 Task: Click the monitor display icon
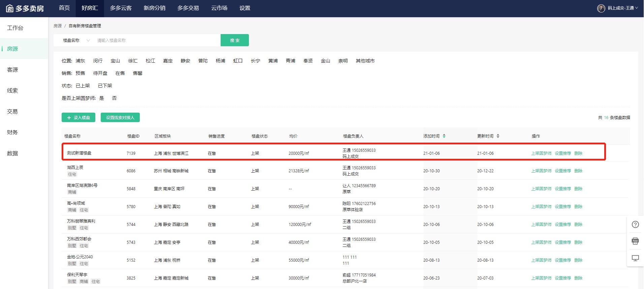tap(635, 258)
